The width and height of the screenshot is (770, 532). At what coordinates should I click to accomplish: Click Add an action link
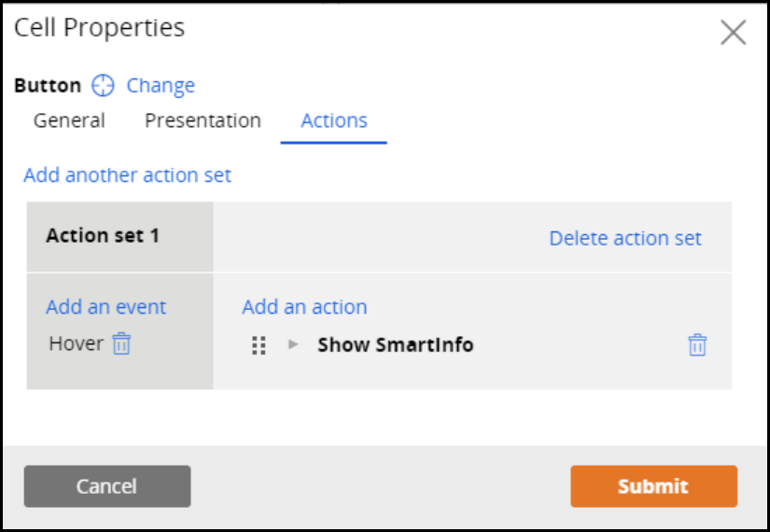click(x=304, y=307)
